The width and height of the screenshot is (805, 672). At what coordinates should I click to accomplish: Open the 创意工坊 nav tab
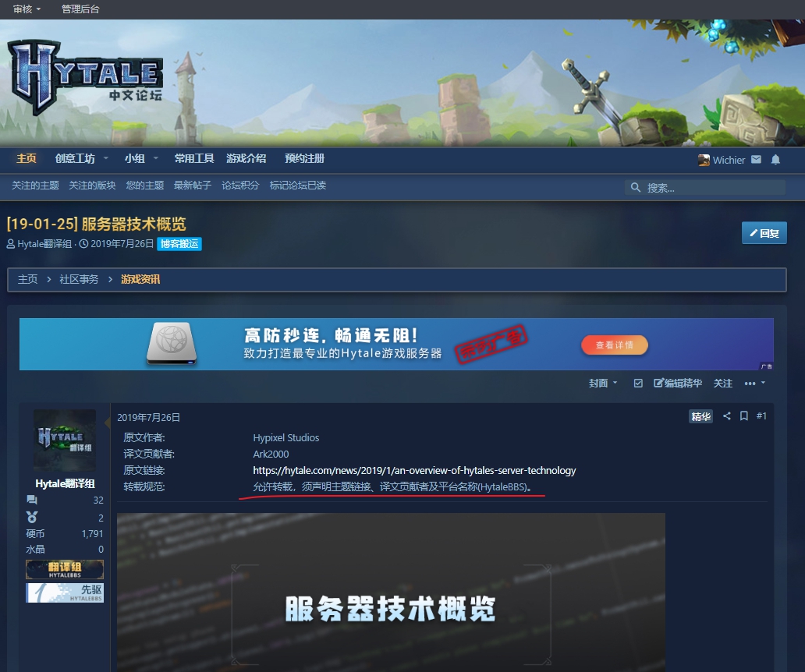point(75,158)
